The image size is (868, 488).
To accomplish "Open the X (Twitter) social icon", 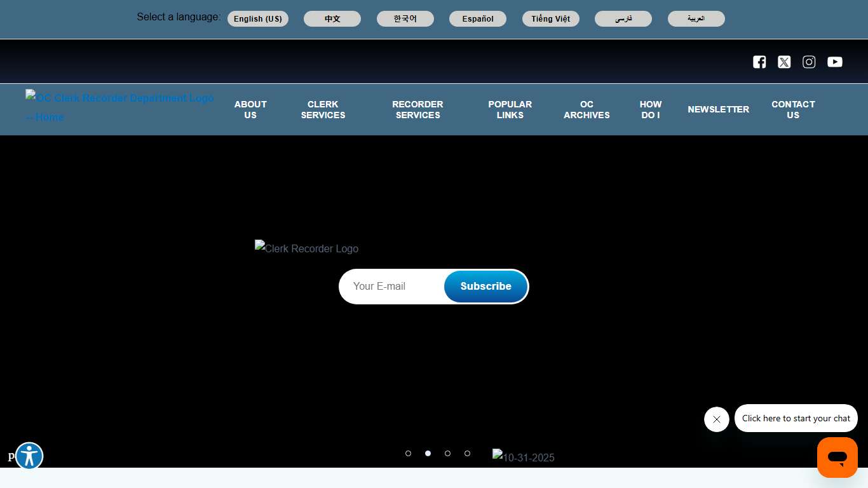I will point(784,62).
